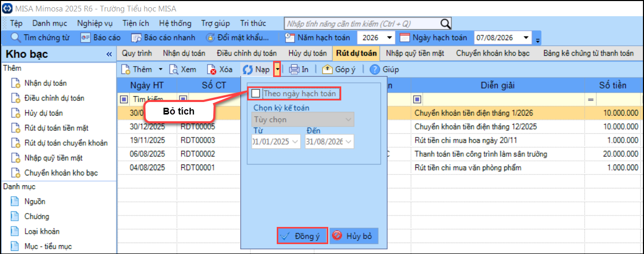The width and height of the screenshot is (644, 254).
Task: Open the Nghiệp vụ menu
Action: click(x=95, y=23)
